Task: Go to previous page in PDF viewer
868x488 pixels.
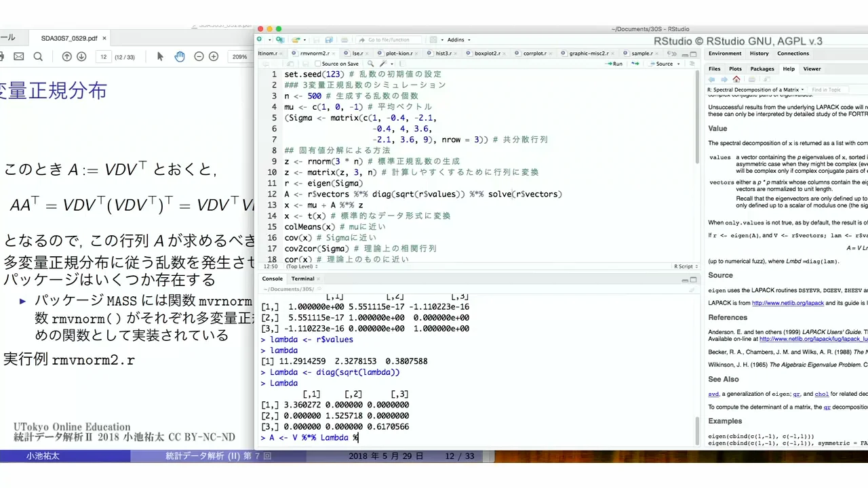Action: point(66,56)
